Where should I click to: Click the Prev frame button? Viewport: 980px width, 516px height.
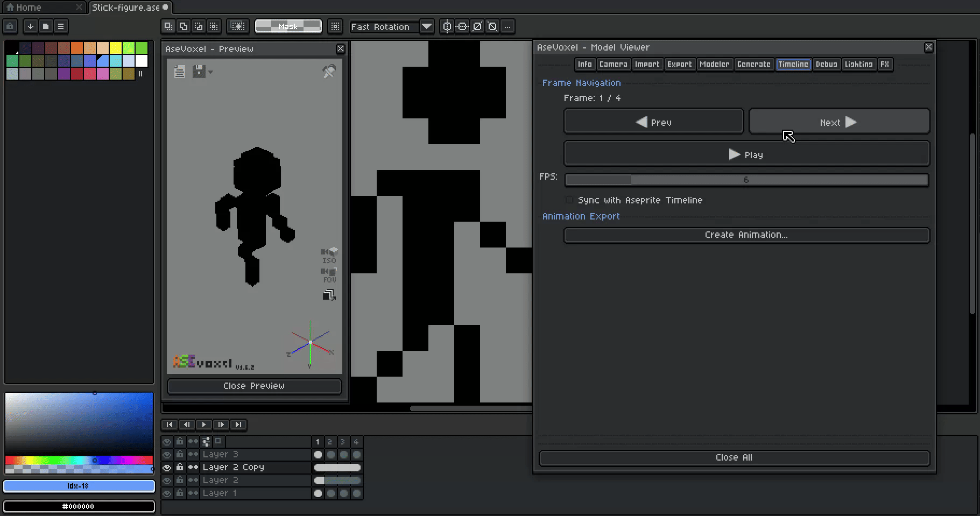pyautogui.click(x=654, y=122)
